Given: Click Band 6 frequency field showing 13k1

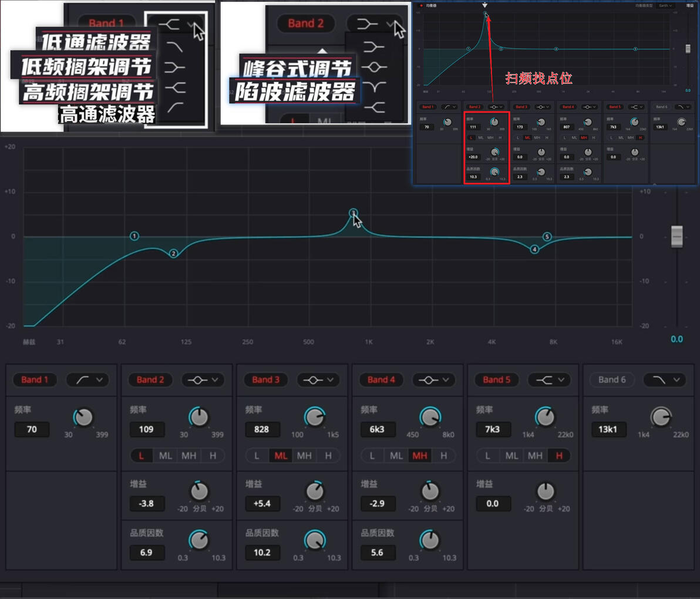Looking at the screenshot, I should click(608, 429).
